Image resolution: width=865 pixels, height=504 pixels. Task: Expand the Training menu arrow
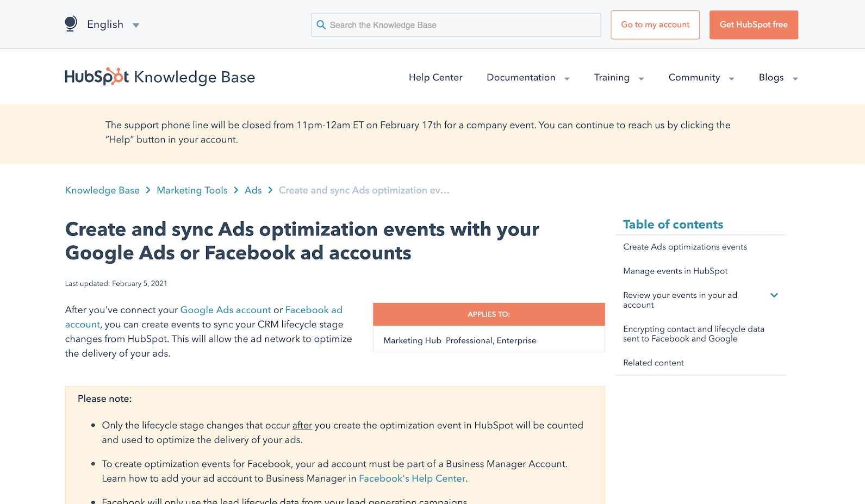[641, 79]
